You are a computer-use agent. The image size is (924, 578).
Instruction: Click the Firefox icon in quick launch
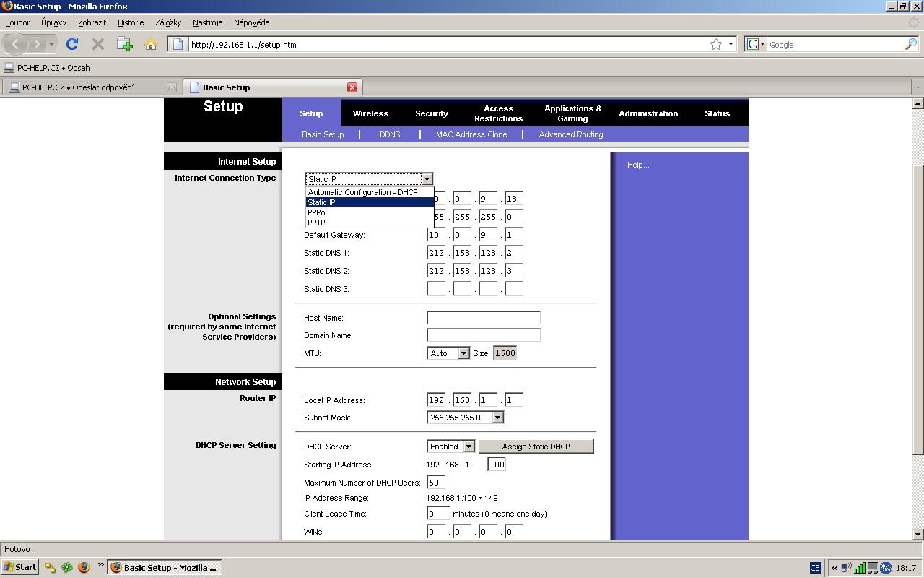(x=84, y=567)
